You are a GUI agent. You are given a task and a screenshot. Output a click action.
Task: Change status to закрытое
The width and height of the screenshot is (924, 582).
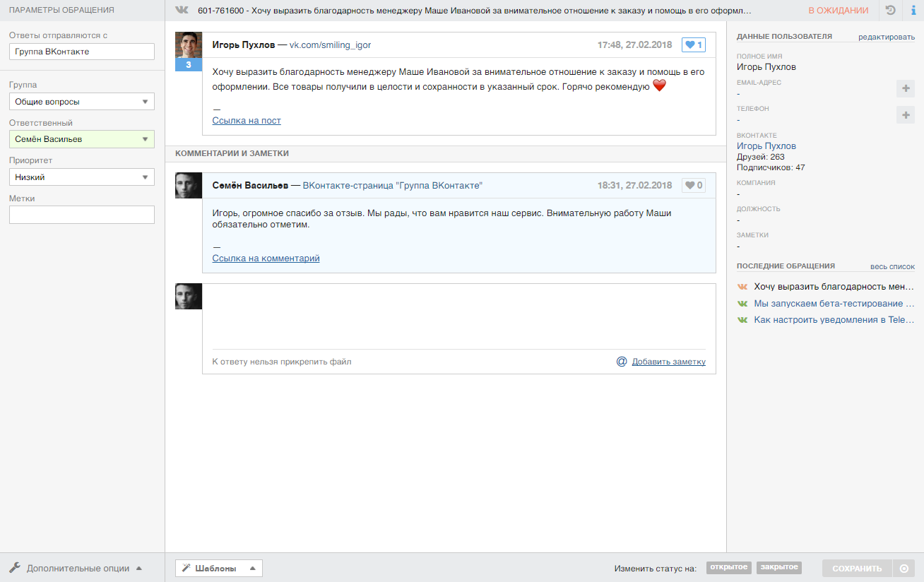pos(778,567)
